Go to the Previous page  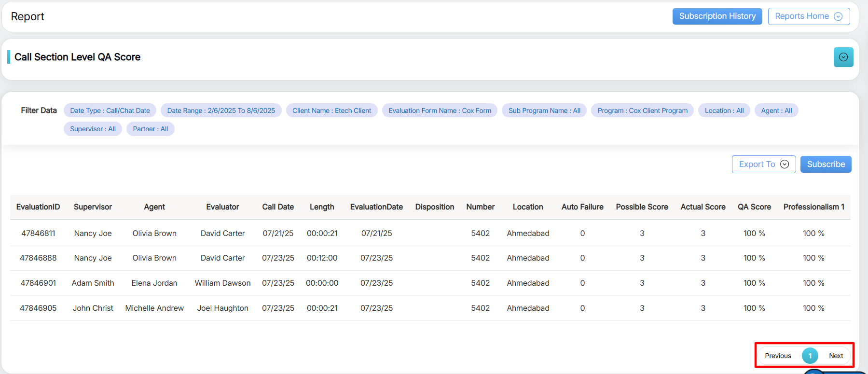778,356
